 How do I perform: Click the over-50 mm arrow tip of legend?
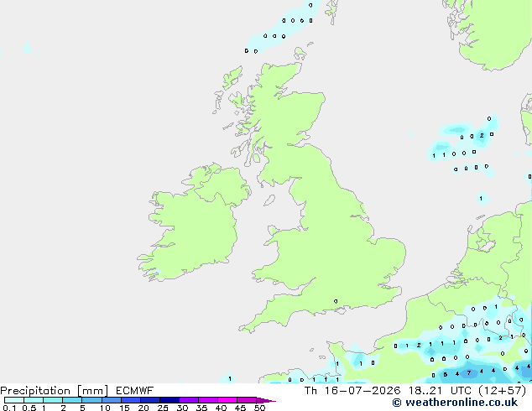(266, 401)
